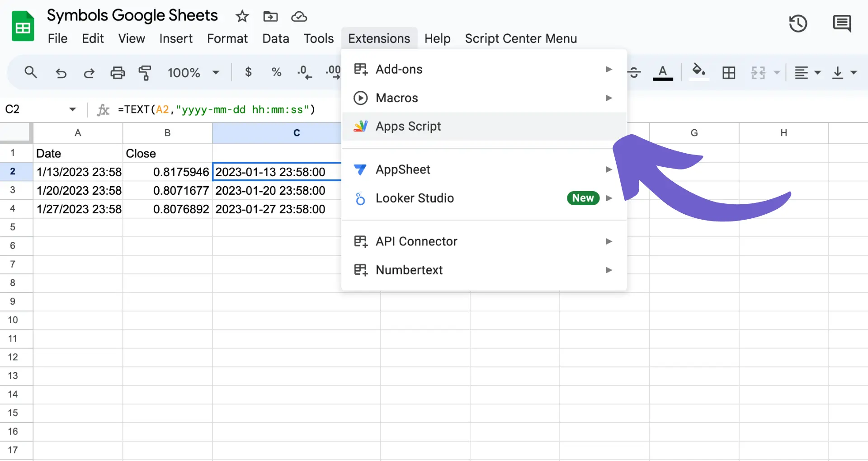Viewport: 868px width, 461px height.
Task: Select column G header
Action: 694,133
